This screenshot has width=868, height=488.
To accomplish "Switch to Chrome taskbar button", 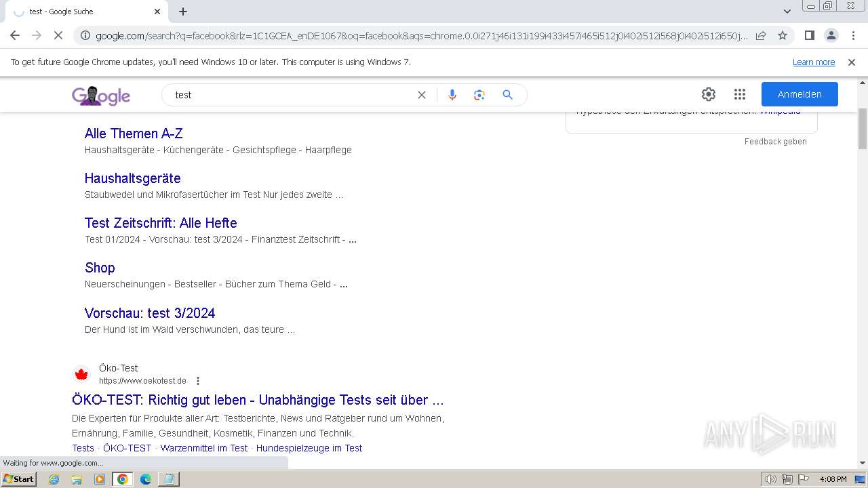I will 122,479.
